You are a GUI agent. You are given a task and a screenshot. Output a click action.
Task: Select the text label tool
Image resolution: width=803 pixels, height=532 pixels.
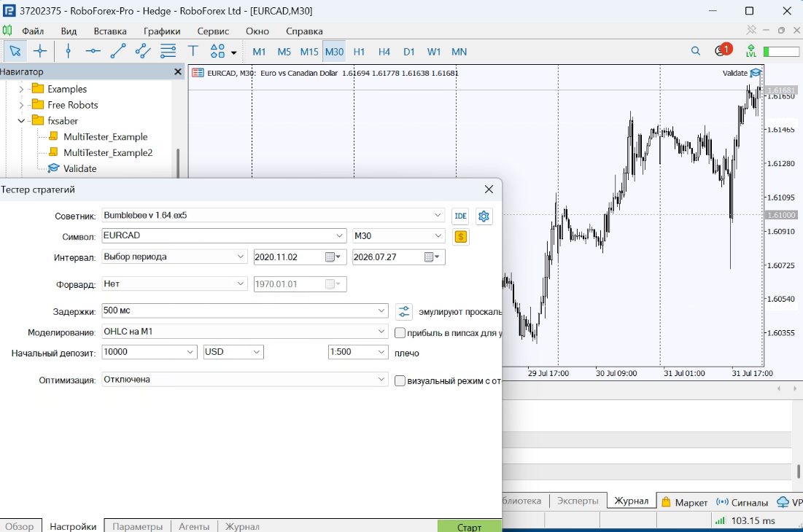[193, 51]
